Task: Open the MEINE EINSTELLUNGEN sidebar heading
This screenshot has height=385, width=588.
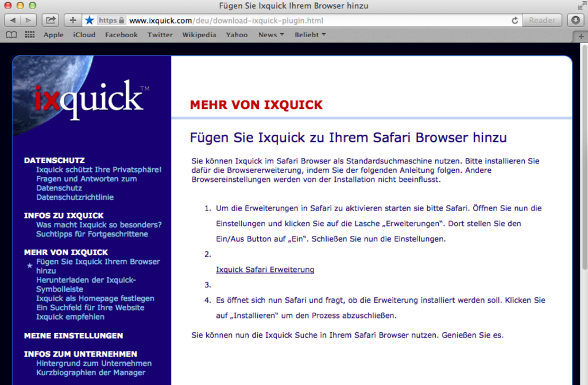Action: pyautogui.click(x=73, y=336)
